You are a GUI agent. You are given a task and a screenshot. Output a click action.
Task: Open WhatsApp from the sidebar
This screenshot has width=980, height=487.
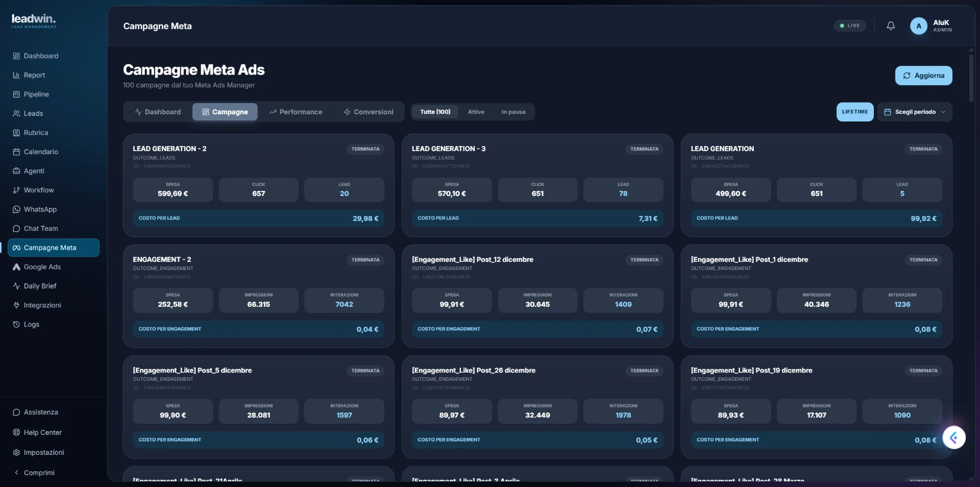53,209
